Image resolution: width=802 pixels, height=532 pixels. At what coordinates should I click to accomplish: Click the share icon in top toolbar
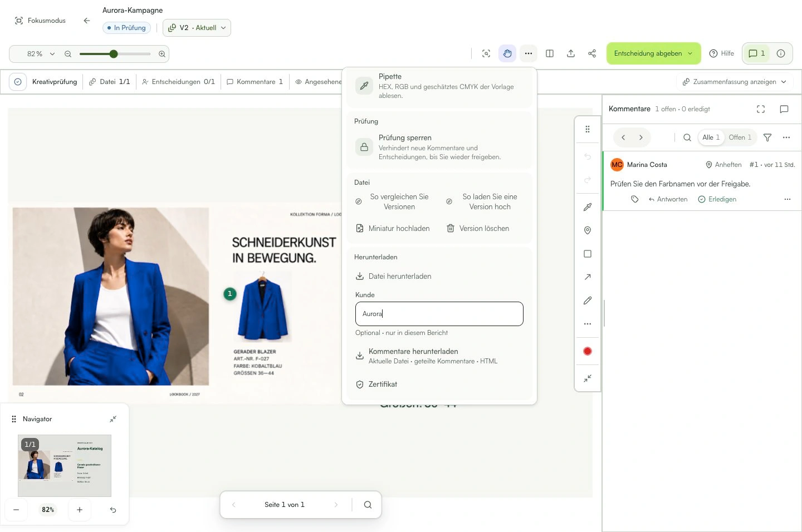pyautogui.click(x=592, y=53)
